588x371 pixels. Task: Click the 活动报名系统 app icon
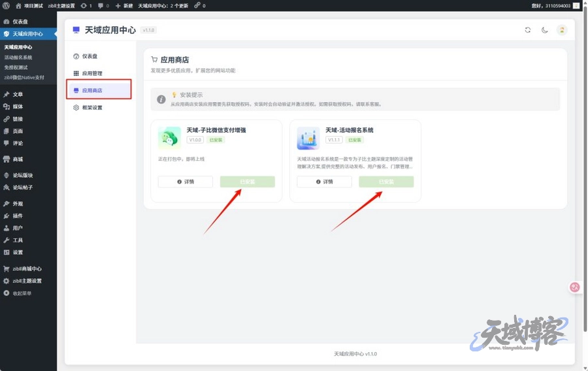point(308,138)
